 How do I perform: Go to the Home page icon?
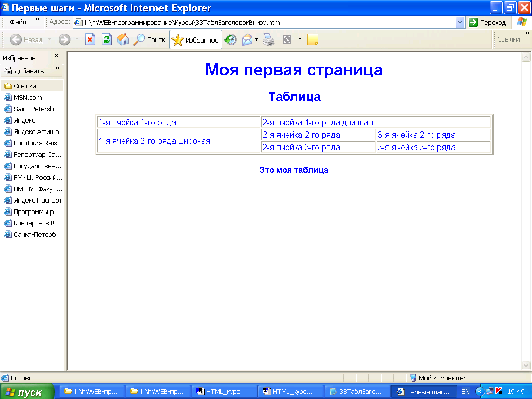pos(123,39)
